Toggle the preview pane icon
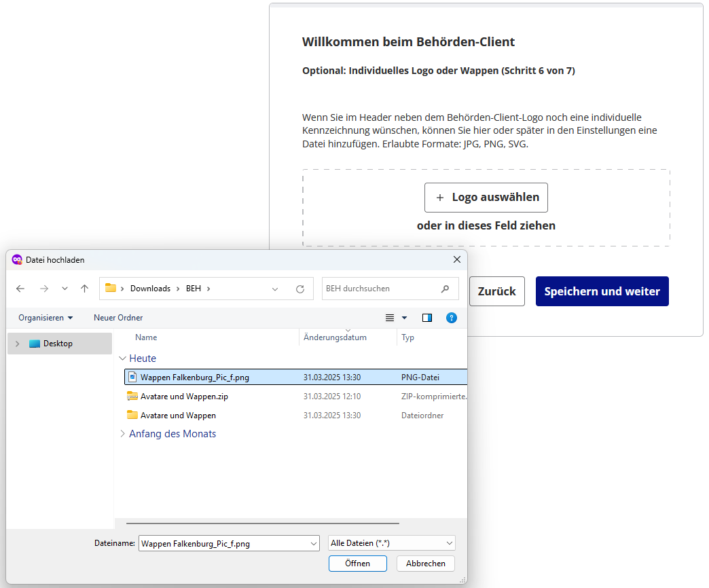This screenshot has height=588, width=709. (x=427, y=318)
